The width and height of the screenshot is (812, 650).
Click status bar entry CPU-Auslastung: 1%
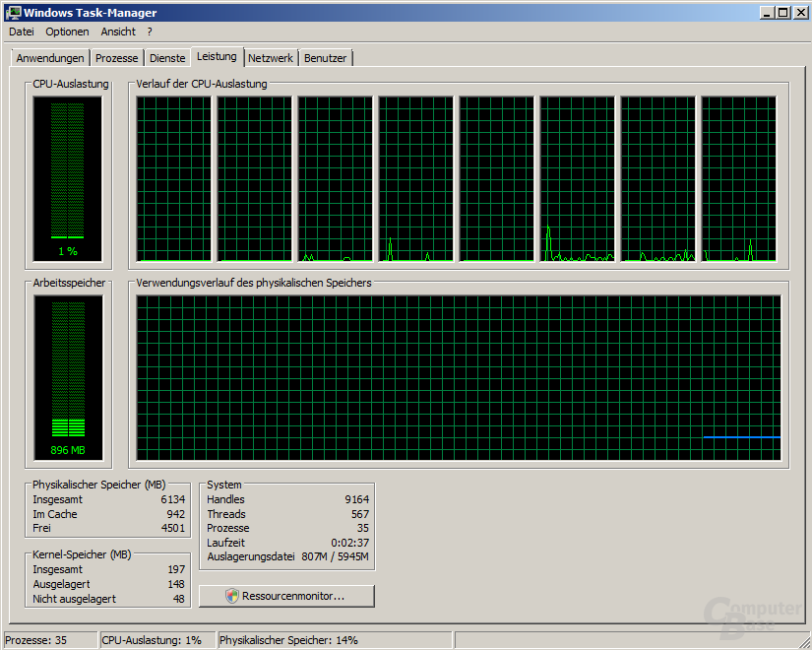pyautogui.click(x=157, y=640)
